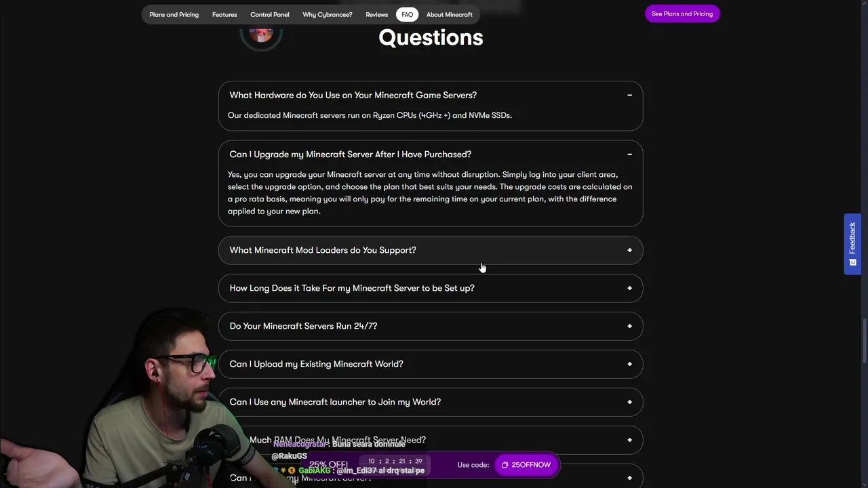This screenshot has width=868, height=488.
Task: Click the Feedback tab icon
Action: coord(852,262)
